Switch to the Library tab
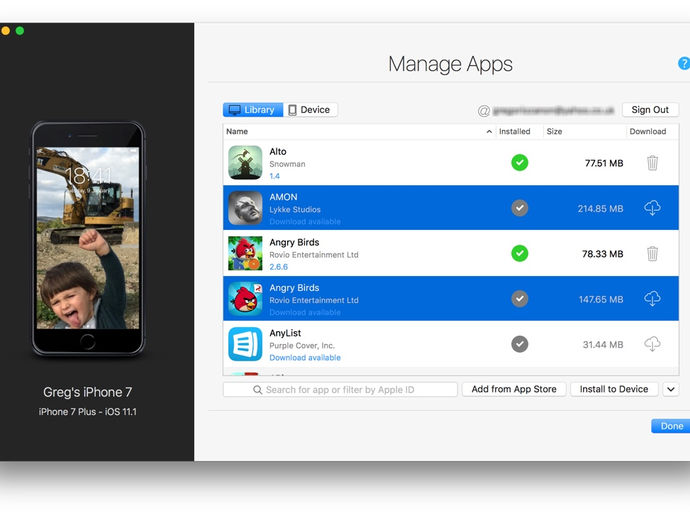 click(x=253, y=110)
